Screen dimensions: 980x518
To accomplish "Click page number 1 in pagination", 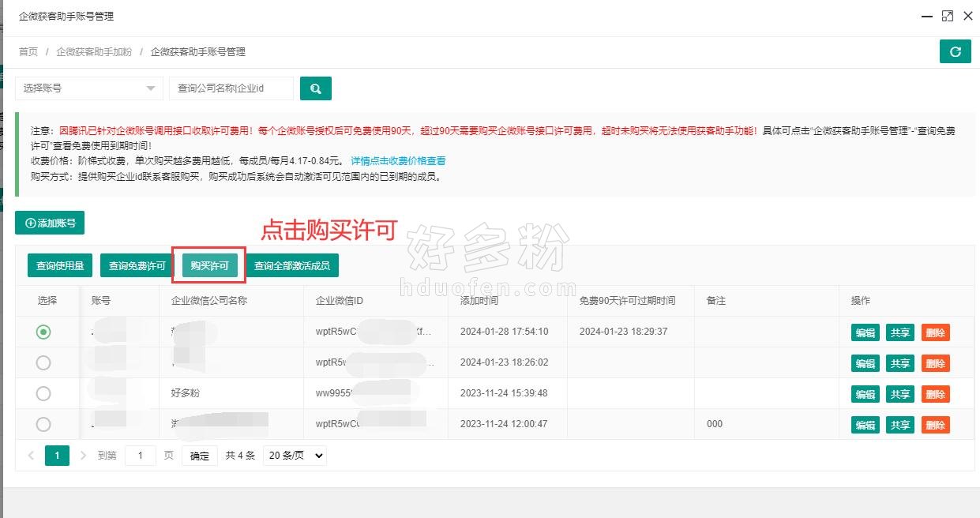I will [57, 456].
